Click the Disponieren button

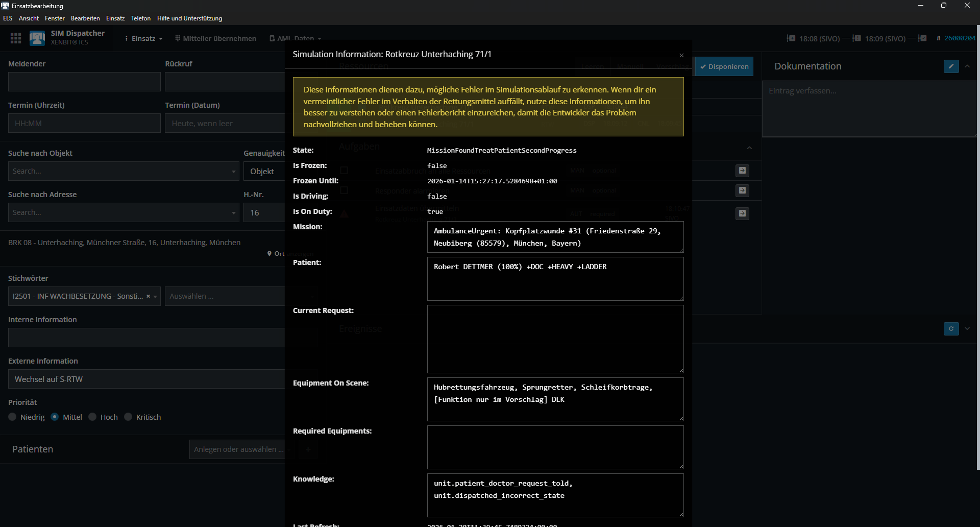724,67
